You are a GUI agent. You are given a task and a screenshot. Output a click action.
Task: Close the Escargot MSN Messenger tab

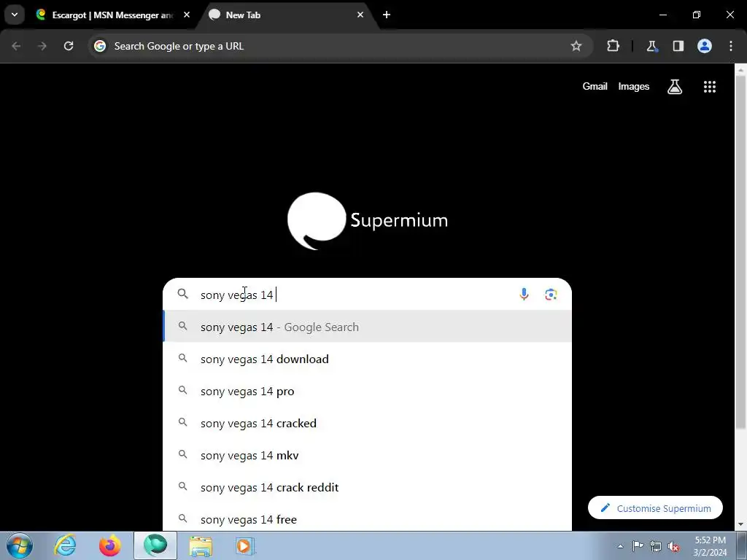[187, 15]
